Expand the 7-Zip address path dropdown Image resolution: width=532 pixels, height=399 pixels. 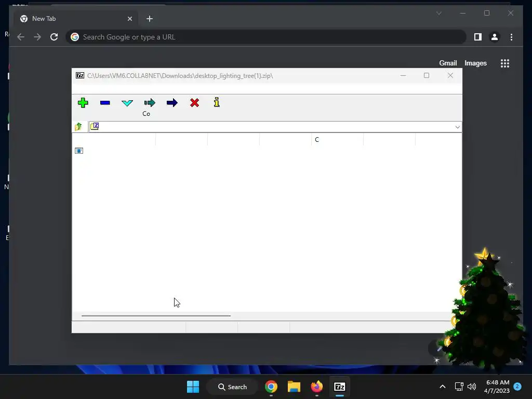click(457, 127)
